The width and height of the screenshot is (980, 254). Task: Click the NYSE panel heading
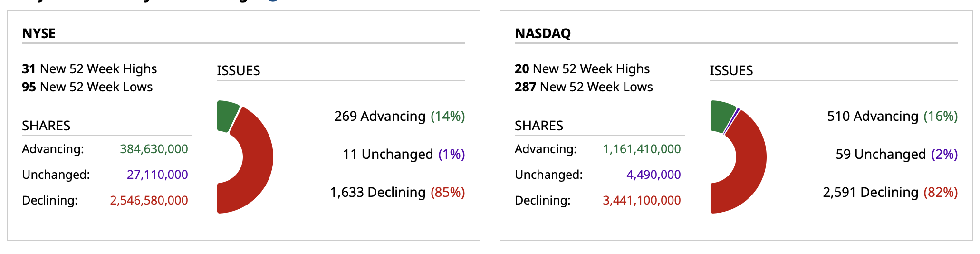(x=39, y=33)
